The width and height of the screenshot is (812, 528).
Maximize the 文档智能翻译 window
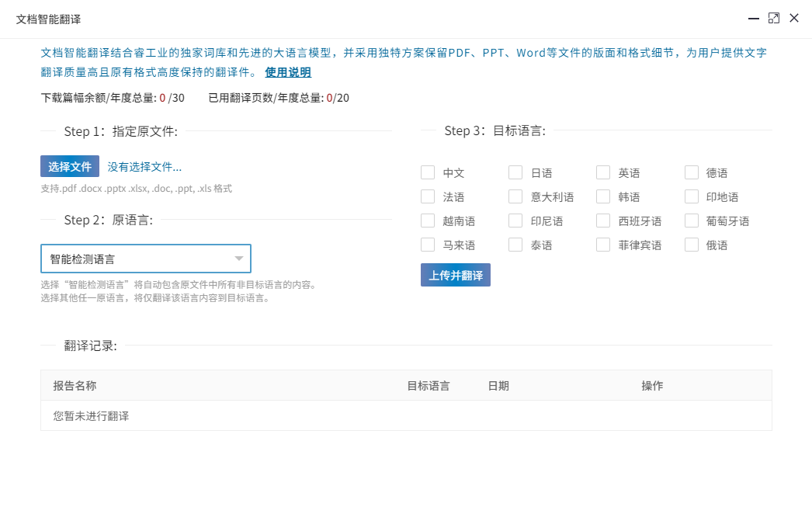click(773, 18)
